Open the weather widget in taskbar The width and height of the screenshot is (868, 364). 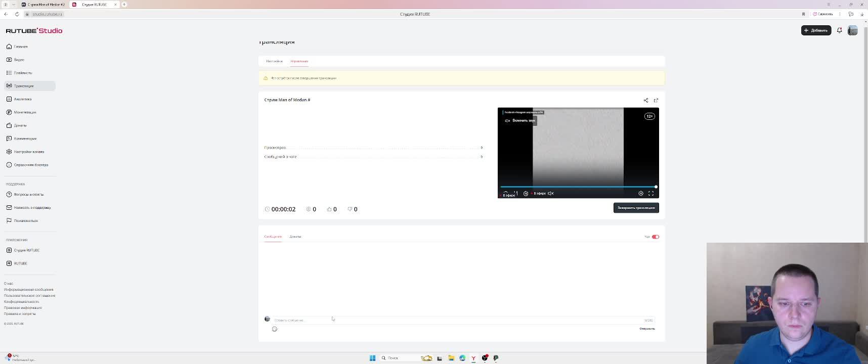pyautogui.click(x=20, y=358)
